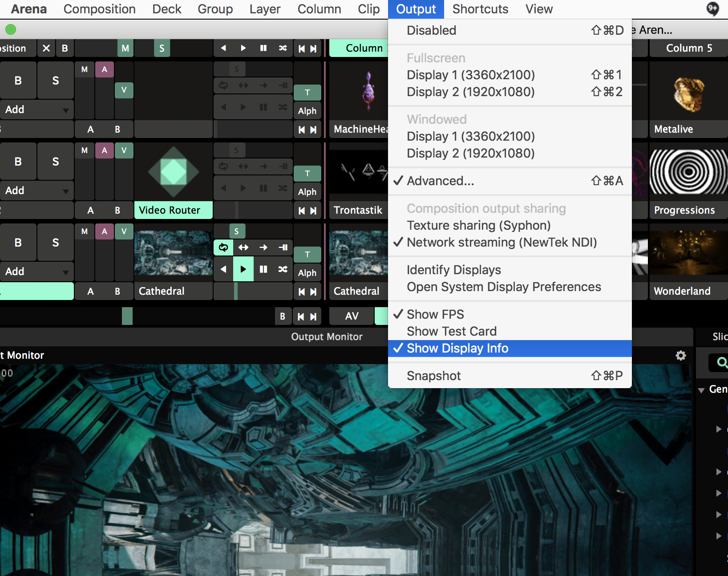This screenshot has width=728, height=576.
Task: Choose Snapshot from the Output menu
Action: (x=433, y=376)
